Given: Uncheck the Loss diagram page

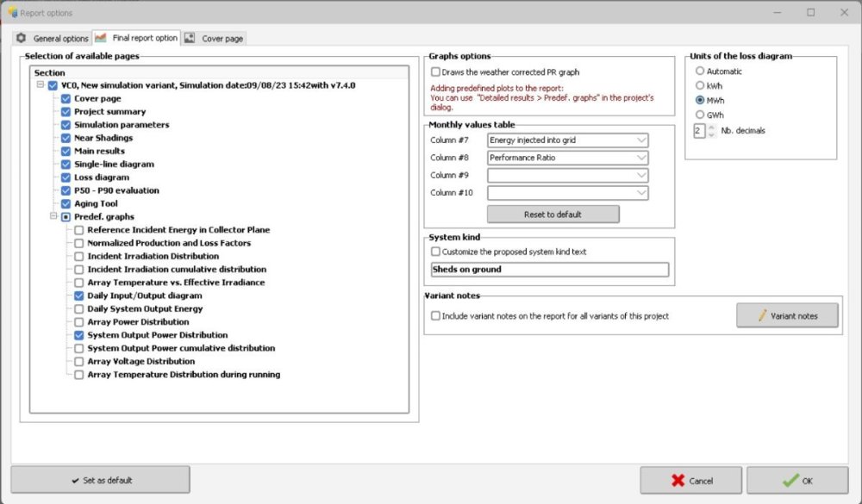Looking at the screenshot, I should coord(66,177).
